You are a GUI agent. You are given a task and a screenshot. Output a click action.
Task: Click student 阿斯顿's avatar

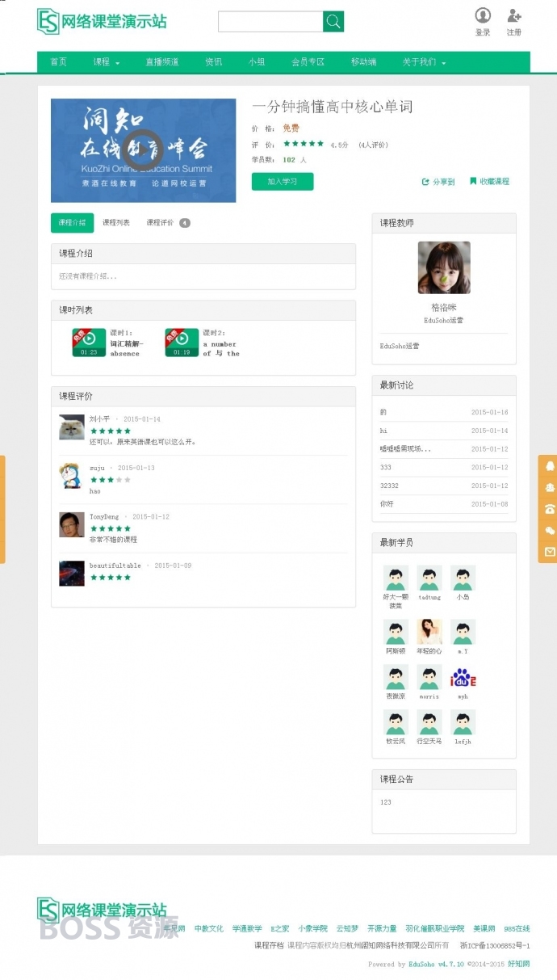click(x=396, y=632)
